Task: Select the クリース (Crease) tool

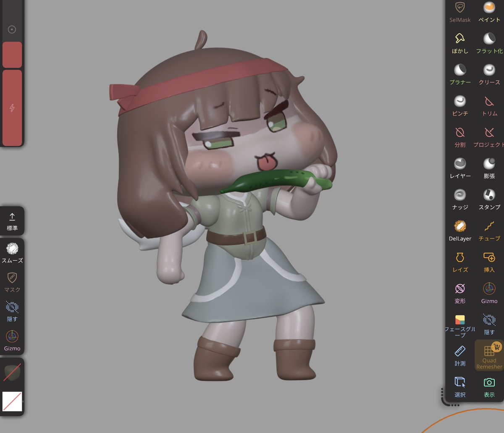Action: pyautogui.click(x=489, y=74)
